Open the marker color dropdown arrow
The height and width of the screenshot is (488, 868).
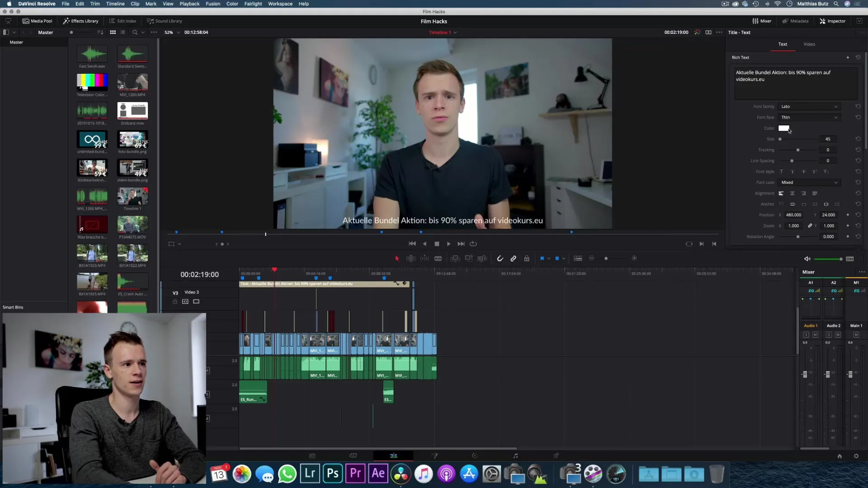pyautogui.click(x=564, y=259)
